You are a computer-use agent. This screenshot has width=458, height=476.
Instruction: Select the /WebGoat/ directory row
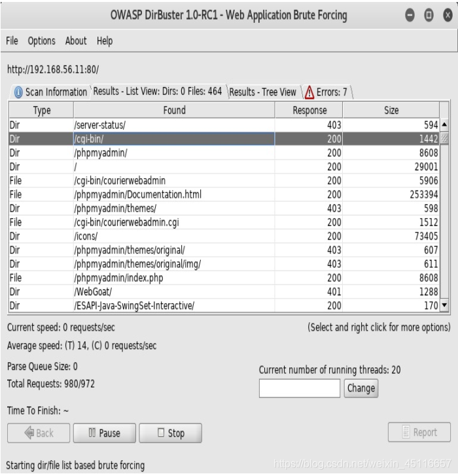pos(224,292)
